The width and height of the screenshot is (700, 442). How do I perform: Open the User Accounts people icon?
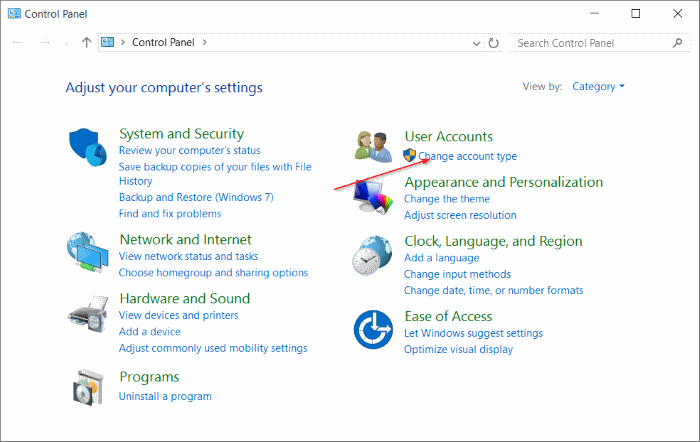[373, 146]
